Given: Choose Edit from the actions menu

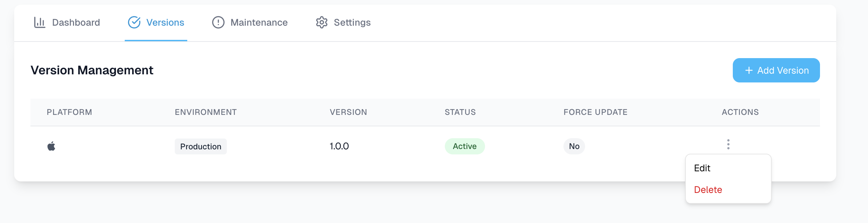Looking at the screenshot, I should point(702,168).
